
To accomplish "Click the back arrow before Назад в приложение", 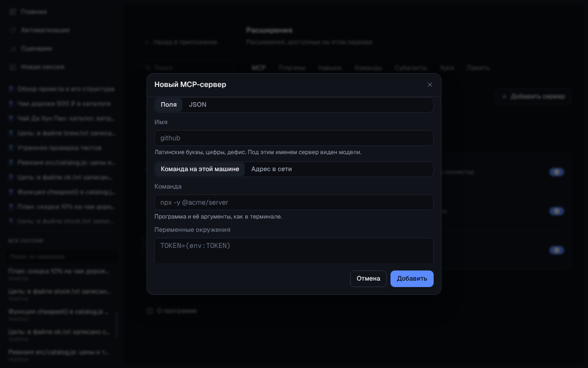I will coord(147,42).
